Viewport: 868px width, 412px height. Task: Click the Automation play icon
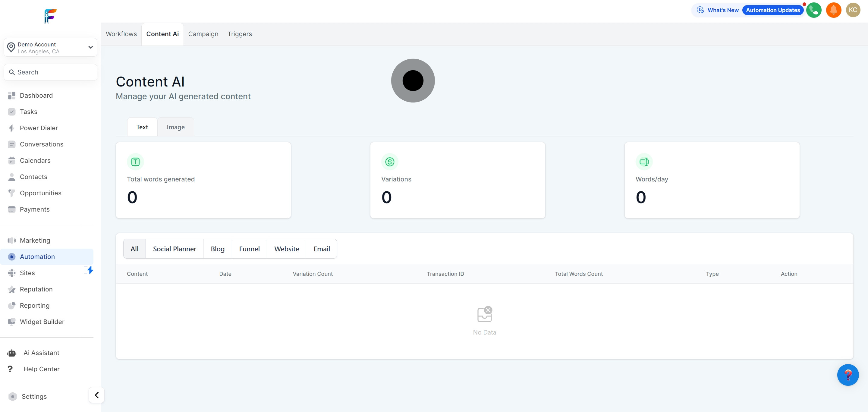click(x=12, y=257)
